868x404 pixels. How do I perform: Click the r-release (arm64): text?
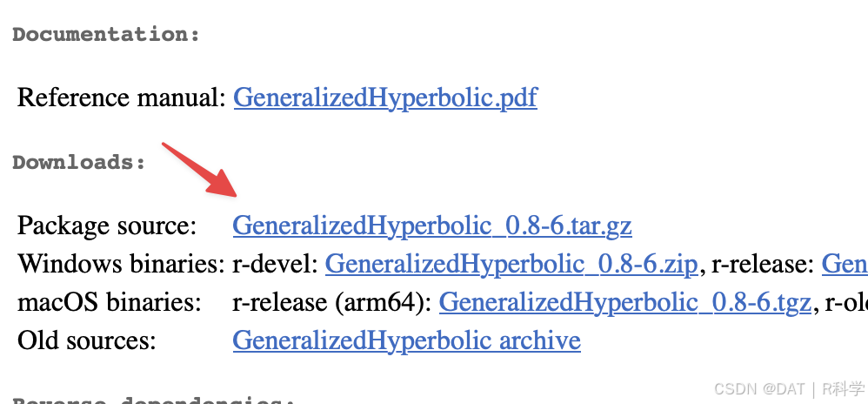tap(332, 303)
